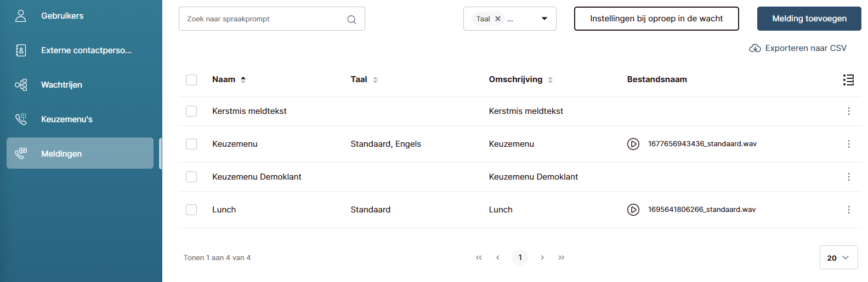This screenshot has height=282, width=868.
Task: Select all rows with header checkbox
Action: tap(191, 80)
